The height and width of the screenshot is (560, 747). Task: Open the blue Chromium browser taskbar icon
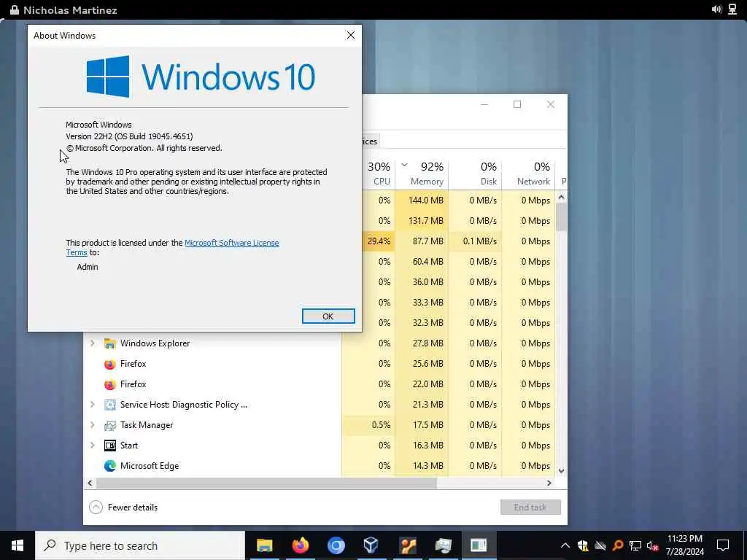click(x=336, y=545)
